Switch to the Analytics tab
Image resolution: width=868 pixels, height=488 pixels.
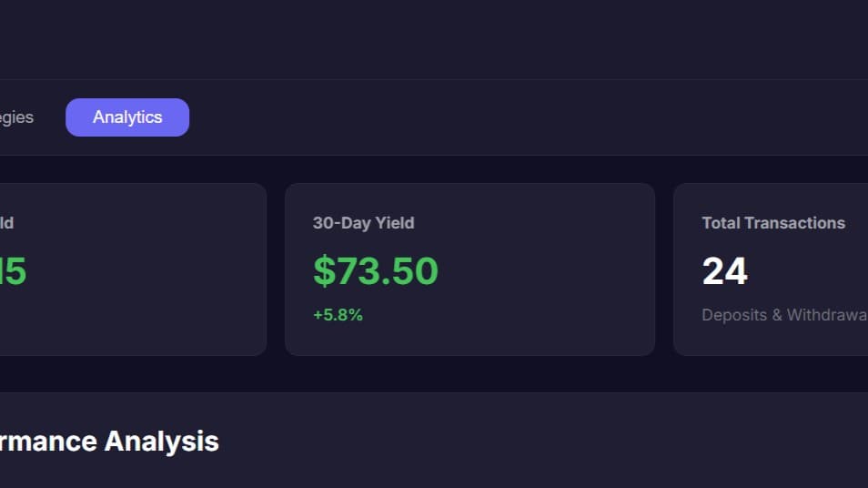click(x=127, y=117)
